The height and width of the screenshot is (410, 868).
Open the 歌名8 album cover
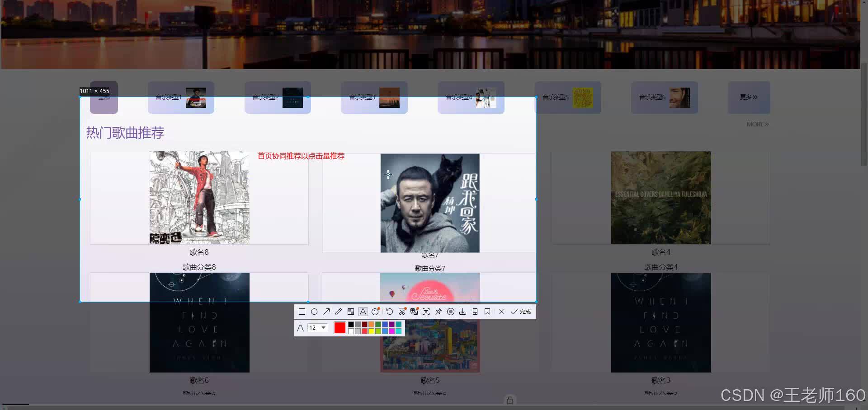(199, 198)
